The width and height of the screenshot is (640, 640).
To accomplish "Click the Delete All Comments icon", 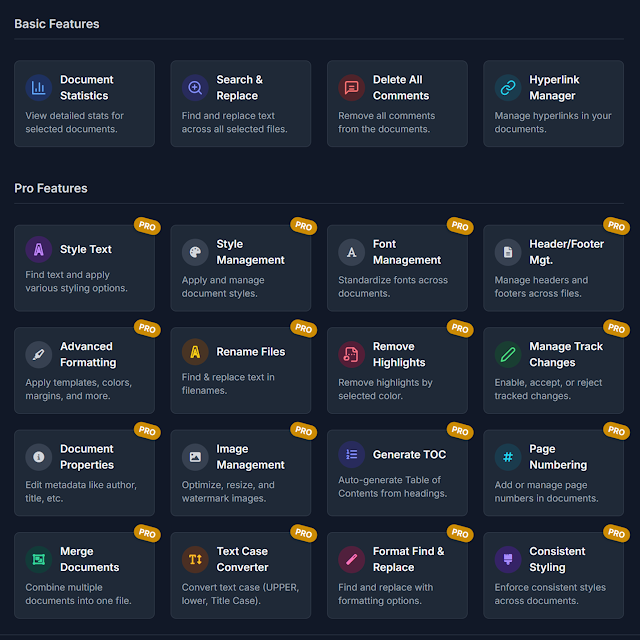I will click(x=351, y=88).
